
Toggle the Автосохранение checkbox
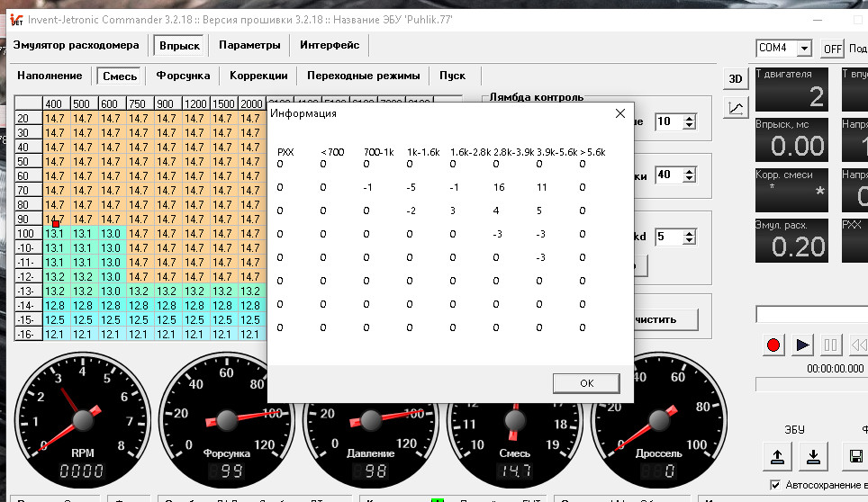pyautogui.click(x=775, y=485)
